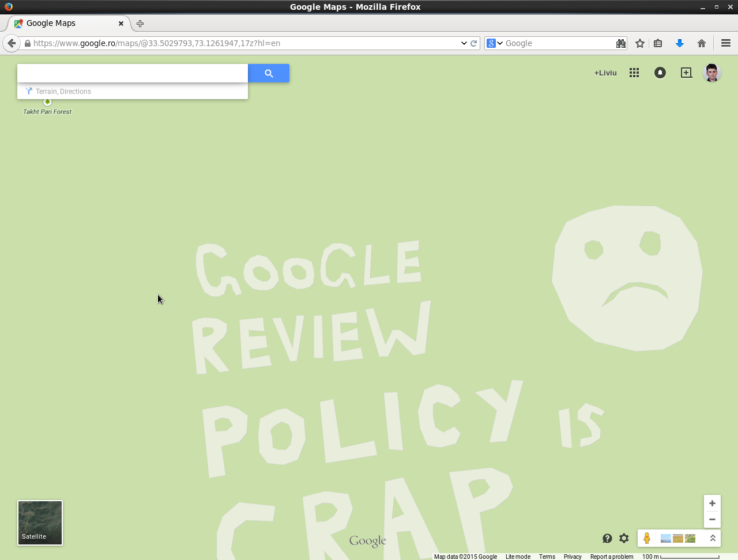Open Google notifications bell
Viewport: 738px width, 560px height.
pos(660,73)
